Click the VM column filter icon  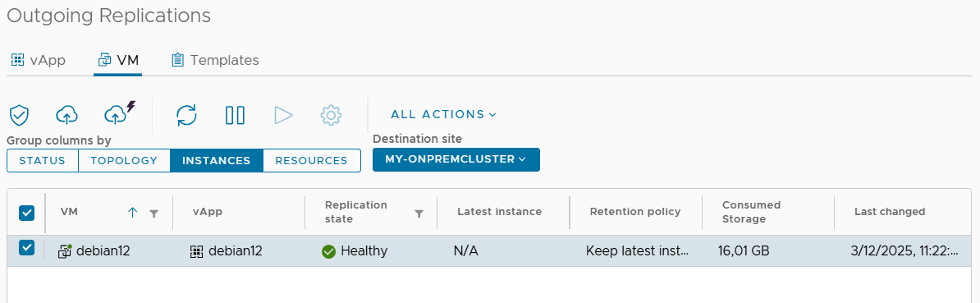pos(154,213)
